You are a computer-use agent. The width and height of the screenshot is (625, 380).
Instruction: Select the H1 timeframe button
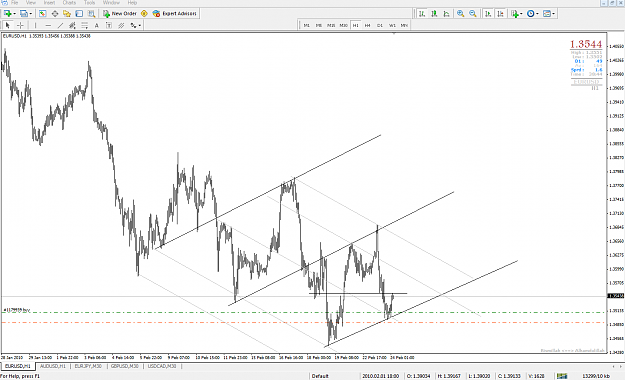click(356, 25)
